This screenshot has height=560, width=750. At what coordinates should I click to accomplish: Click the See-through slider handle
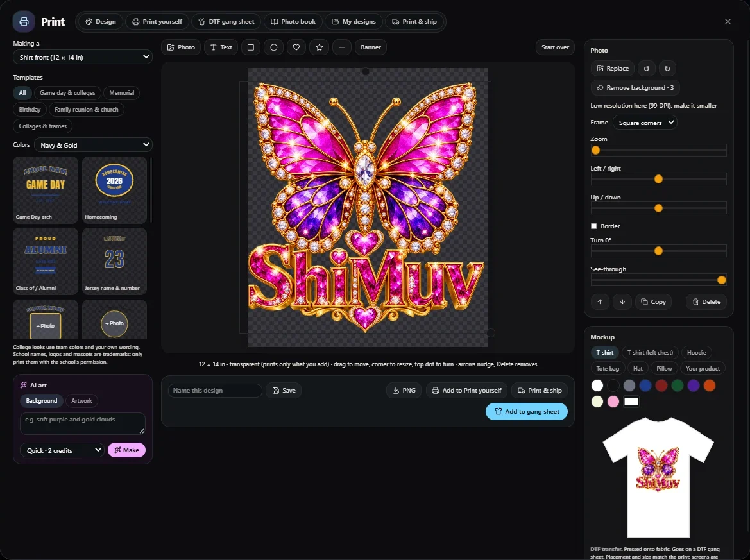[722, 280]
